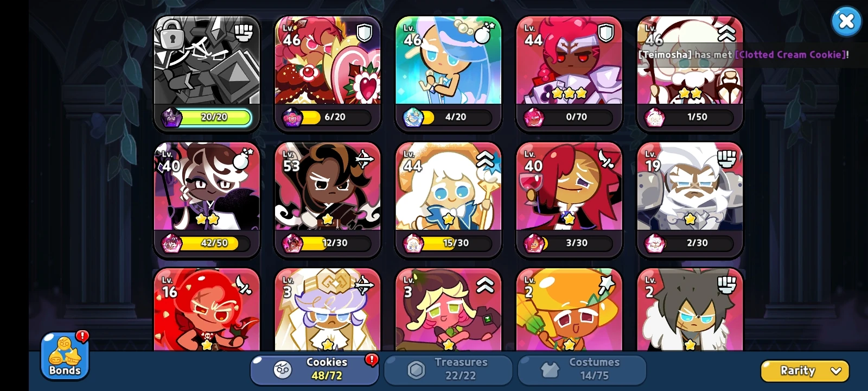The image size is (868, 391).
Task: Open the Rarity sort dropdown
Action: pyautogui.click(x=805, y=371)
